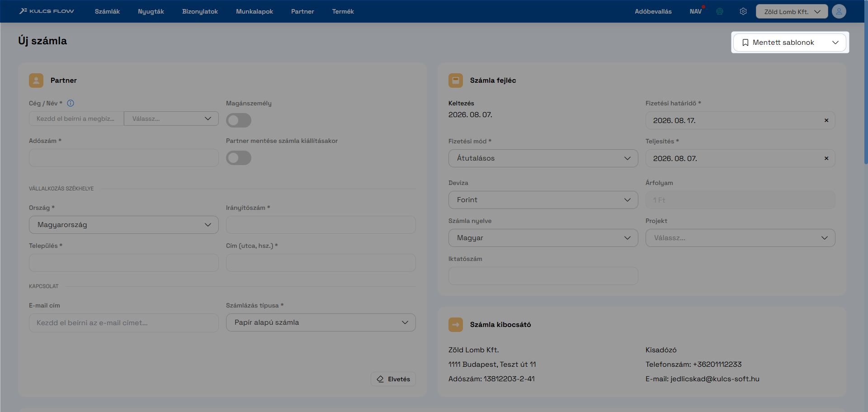Focus the E-mail cím input field
The width and height of the screenshot is (868, 412).
point(124,323)
